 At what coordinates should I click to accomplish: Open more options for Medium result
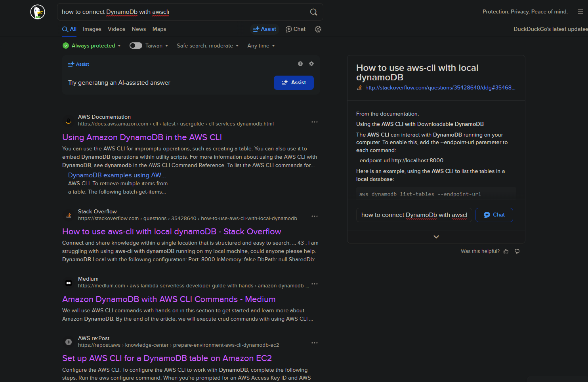click(315, 284)
